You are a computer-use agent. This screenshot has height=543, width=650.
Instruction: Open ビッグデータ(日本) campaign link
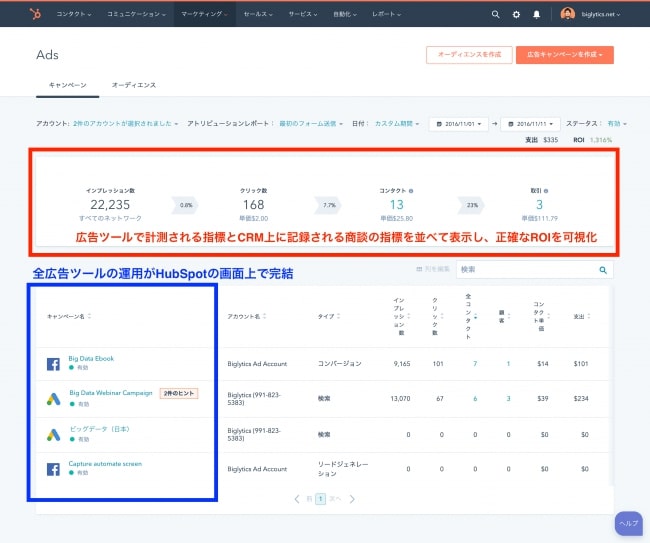[x=99, y=429]
